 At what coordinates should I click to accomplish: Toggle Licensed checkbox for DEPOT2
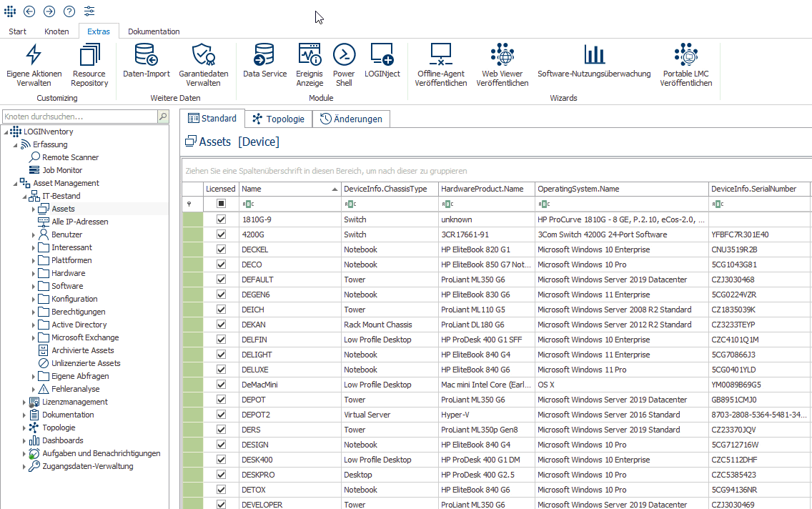tap(221, 415)
